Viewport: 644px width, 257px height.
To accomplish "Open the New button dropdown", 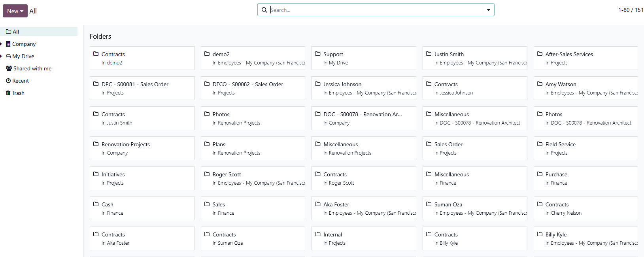I will (x=15, y=11).
